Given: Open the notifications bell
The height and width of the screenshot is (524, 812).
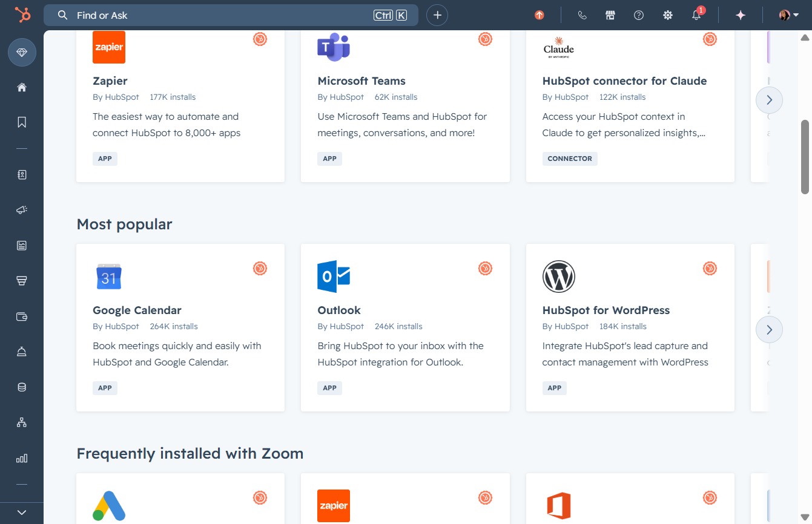Looking at the screenshot, I should [697, 15].
